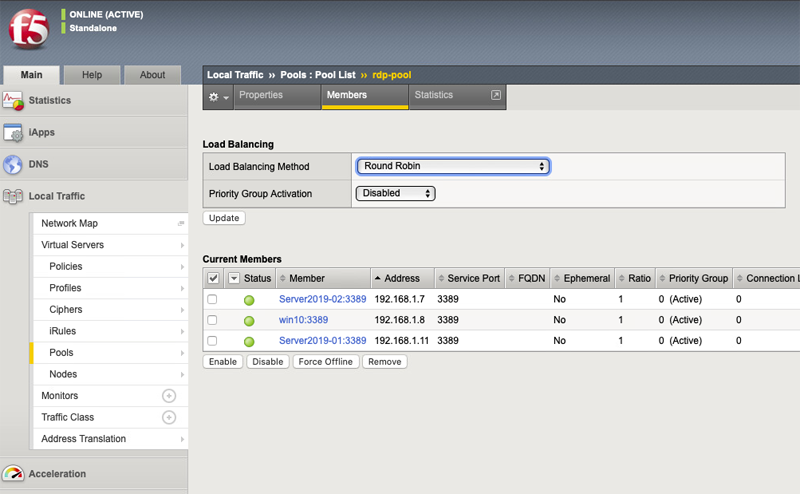Viewport: 800px width, 494px height.
Task: Expand the Address Translation submenu
Action: pyautogui.click(x=182, y=439)
